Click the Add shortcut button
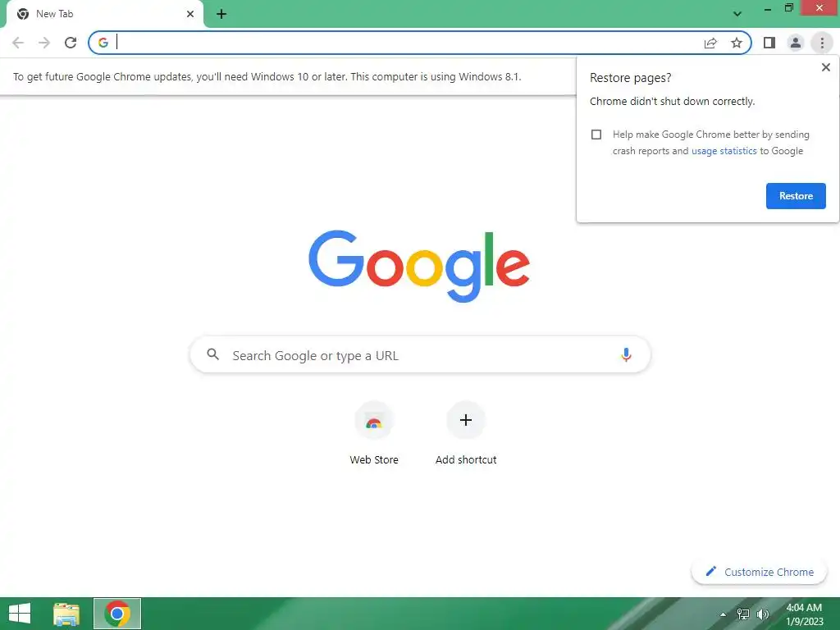Screen dimensions: 840x630 [x=466, y=433]
